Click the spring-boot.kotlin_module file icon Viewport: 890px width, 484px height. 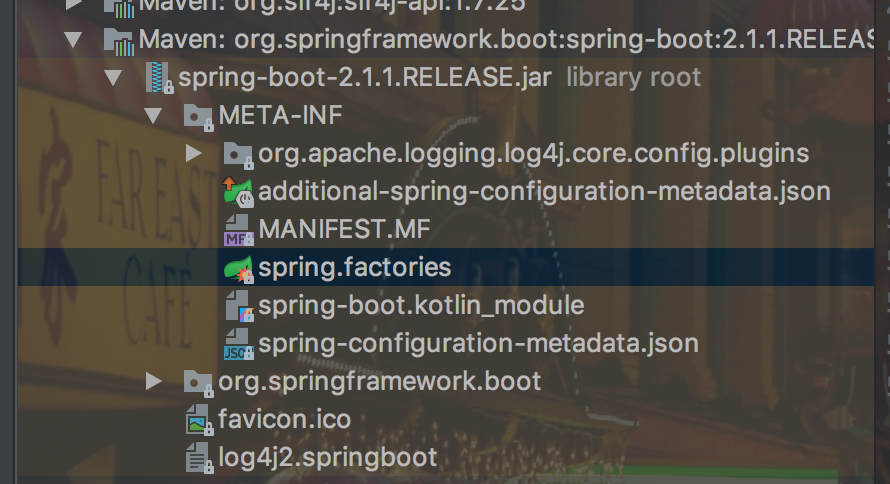pos(239,306)
